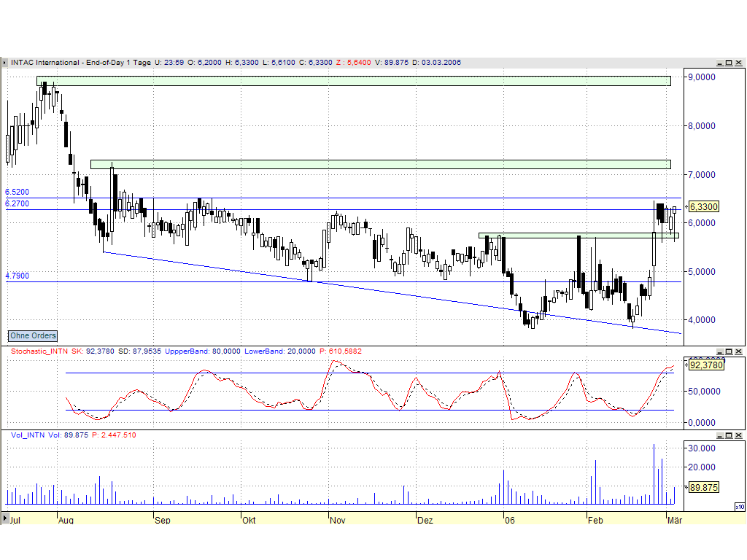Maximize the Stochastic_INTN indicator panel
747x560 pixels.
click(729, 351)
